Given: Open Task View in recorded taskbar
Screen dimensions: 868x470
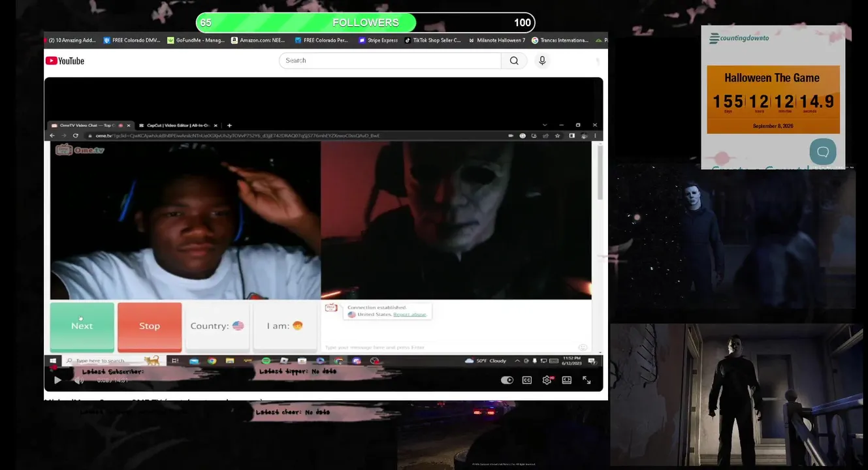Looking at the screenshot, I should [x=175, y=360].
